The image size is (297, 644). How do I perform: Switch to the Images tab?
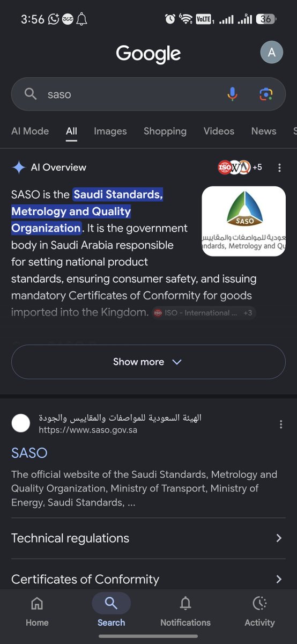(x=110, y=131)
